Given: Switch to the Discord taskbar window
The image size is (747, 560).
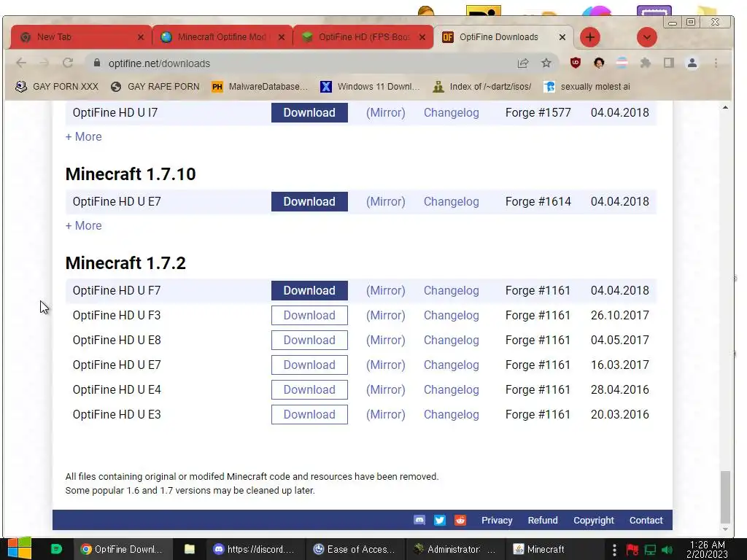Looking at the screenshot, I should [253, 549].
